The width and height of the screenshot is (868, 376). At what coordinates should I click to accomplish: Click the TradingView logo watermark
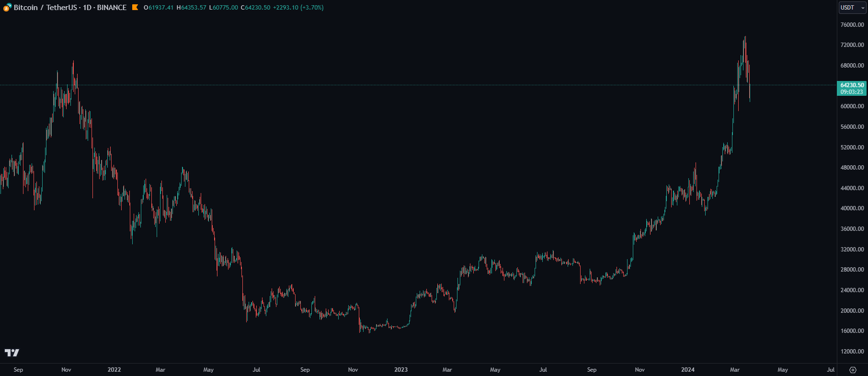(12, 353)
